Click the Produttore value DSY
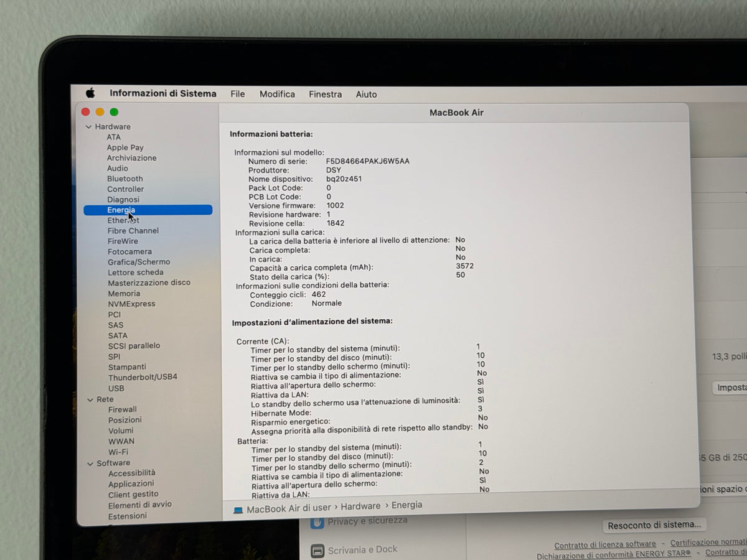Viewport: 747px width, 560px height. (334, 170)
